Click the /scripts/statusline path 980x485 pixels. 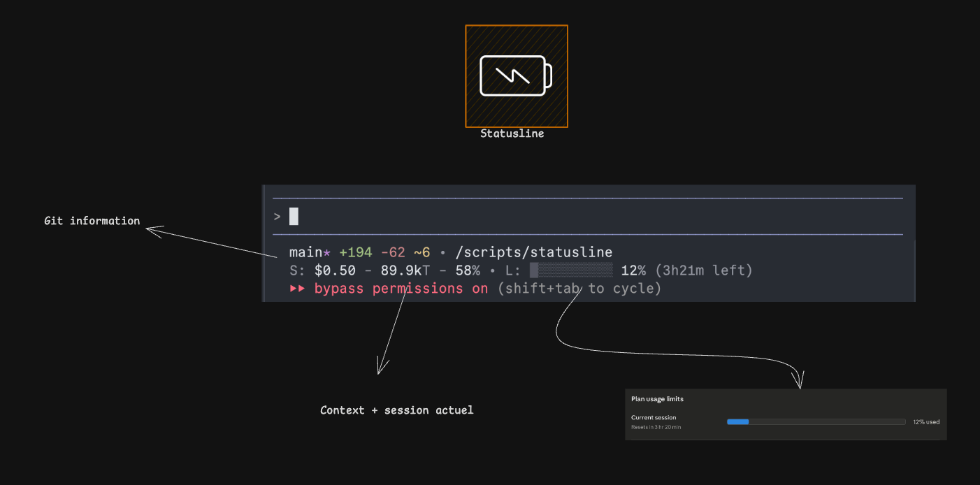533,252
